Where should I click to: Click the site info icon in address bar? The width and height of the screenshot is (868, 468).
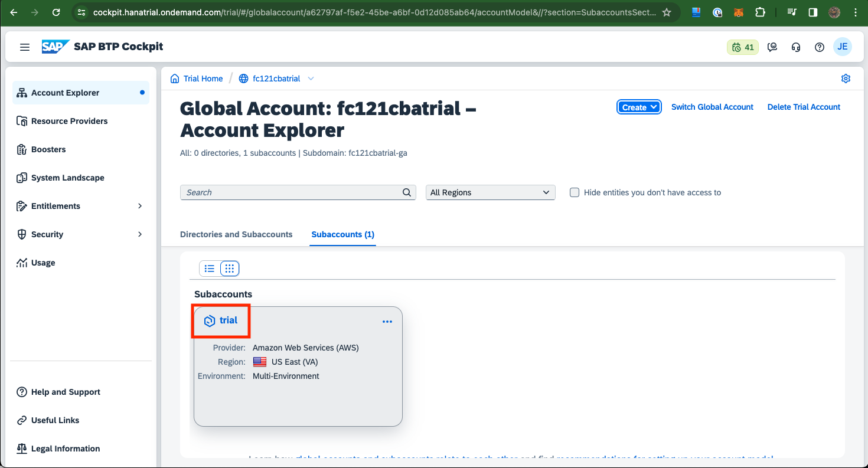point(82,12)
